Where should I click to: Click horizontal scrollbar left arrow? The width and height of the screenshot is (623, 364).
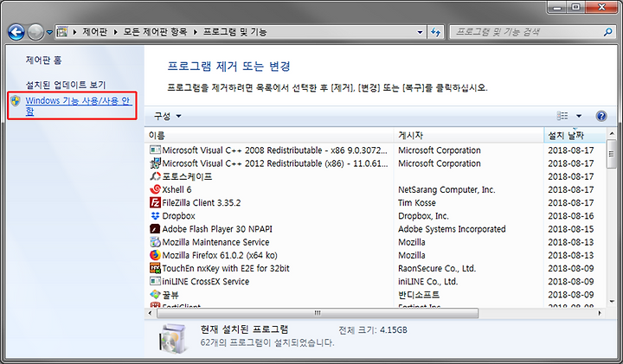150,313
